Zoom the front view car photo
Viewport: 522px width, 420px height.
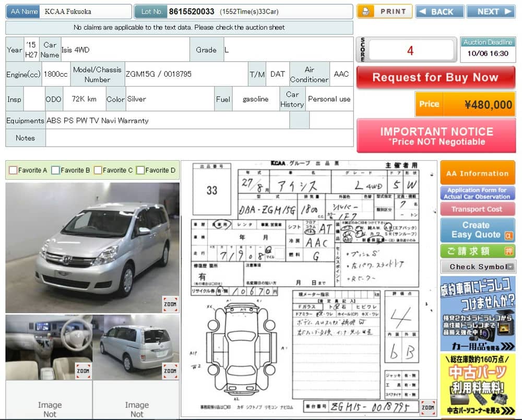coord(170,304)
